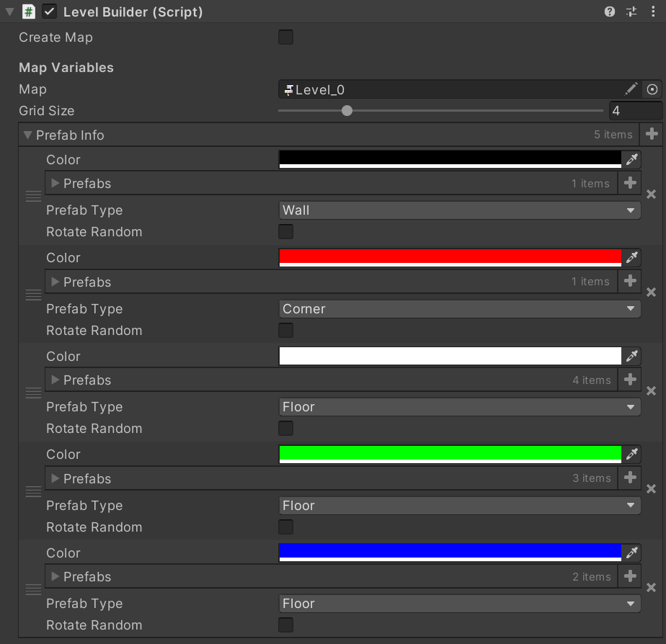Viewport: 666px width, 644px height.
Task: Expand the Prefabs list showing 4 items
Action: click(x=55, y=380)
